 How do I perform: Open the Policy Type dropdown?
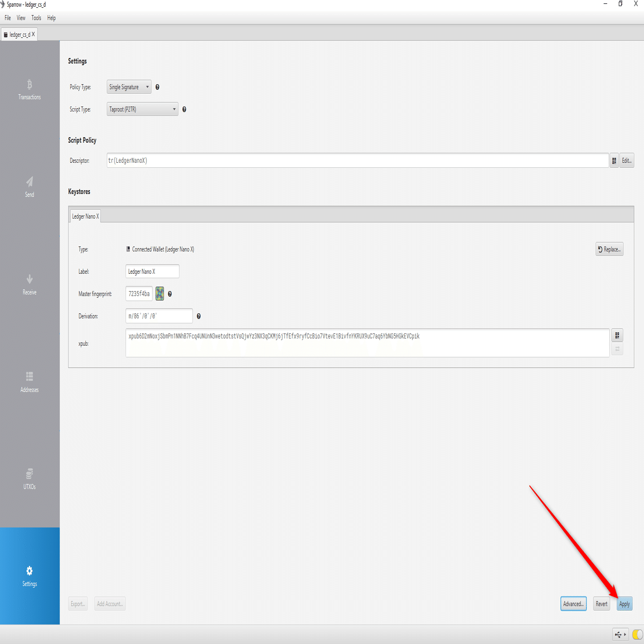[x=129, y=87]
